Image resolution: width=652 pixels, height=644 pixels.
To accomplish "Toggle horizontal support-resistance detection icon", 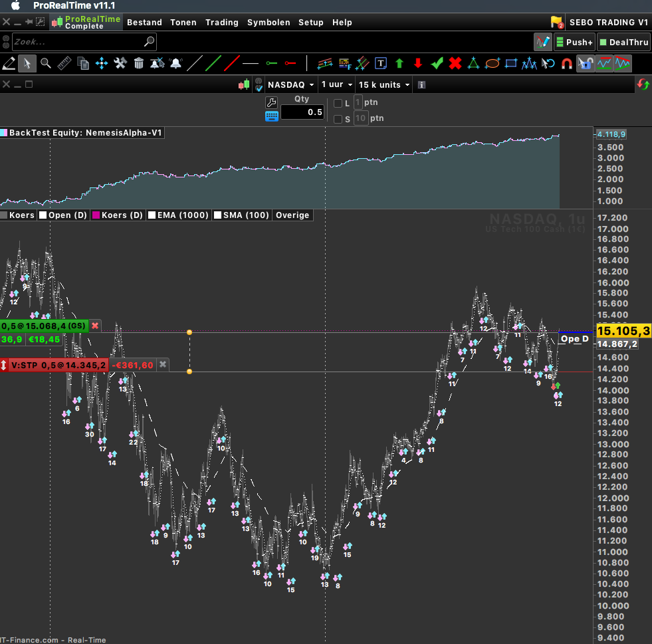I will (604, 64).
